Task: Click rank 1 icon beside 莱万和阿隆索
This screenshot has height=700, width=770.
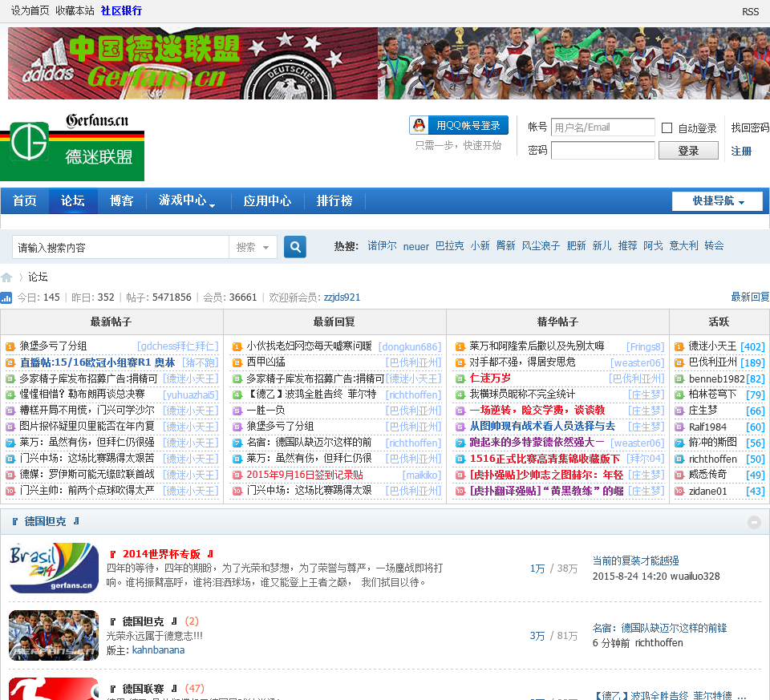Action: pos(460,347)
